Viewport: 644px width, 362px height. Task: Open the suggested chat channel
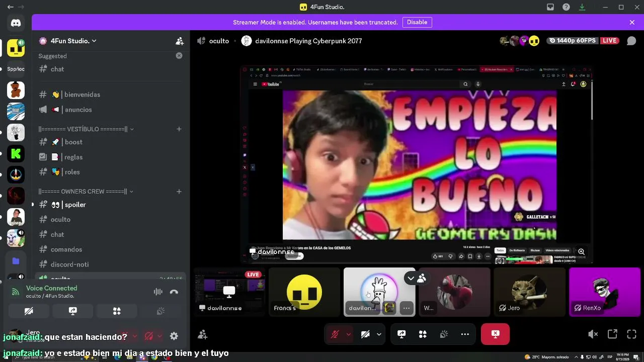[111, 69]
